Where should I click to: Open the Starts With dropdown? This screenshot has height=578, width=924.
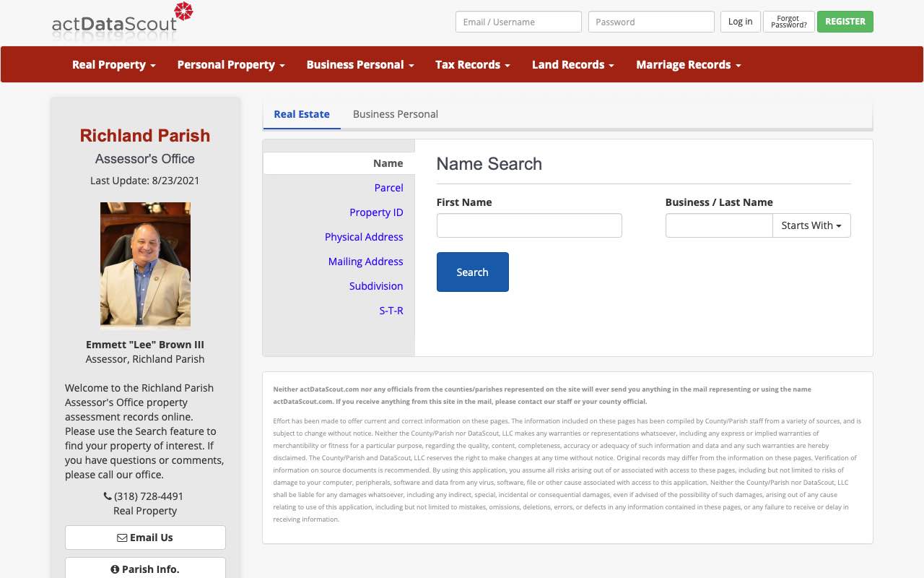point(811,225)
